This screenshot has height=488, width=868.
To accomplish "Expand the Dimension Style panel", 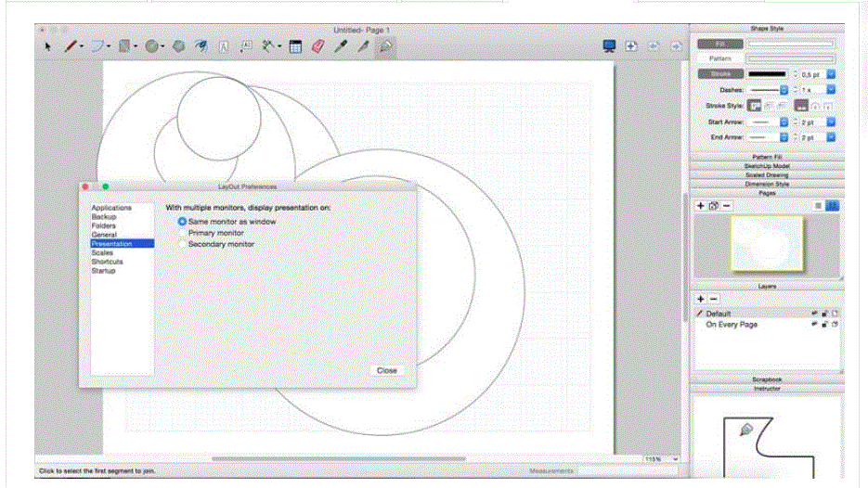I will (x=767, y=184).
